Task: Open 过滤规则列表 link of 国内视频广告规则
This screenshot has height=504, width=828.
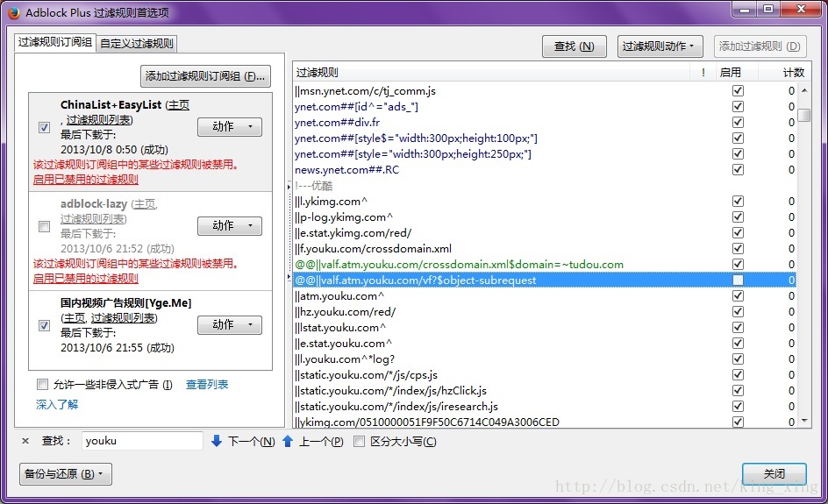Action: click(x=124, y=317)
